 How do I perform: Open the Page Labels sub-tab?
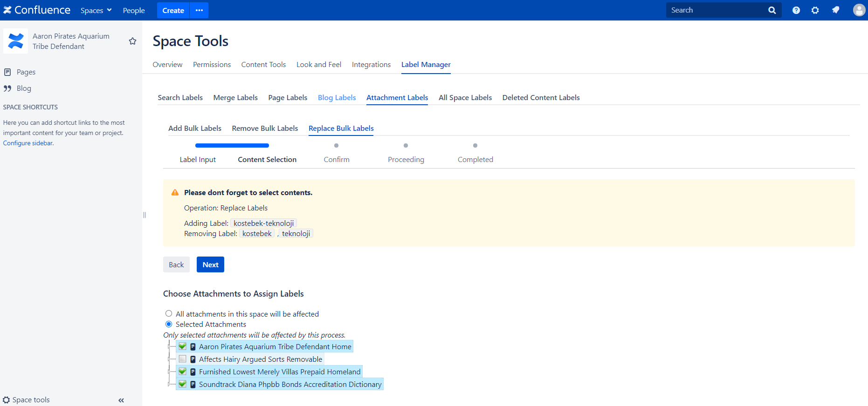point(288,98)
